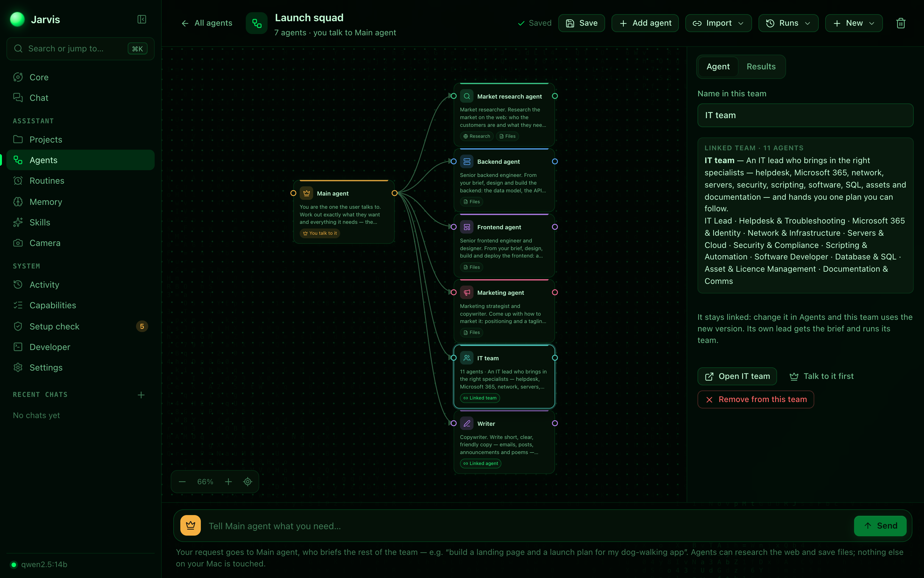Open Camera in sidebar

tap(81, 243)
